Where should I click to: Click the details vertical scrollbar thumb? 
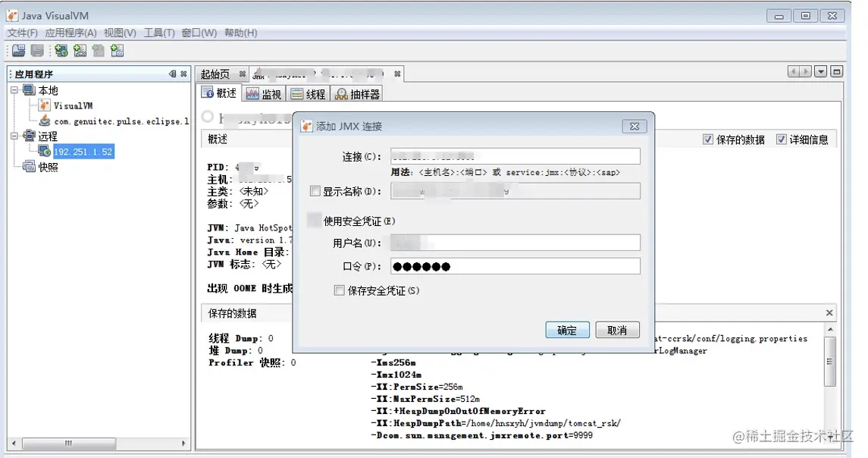[x=830, y=362]
